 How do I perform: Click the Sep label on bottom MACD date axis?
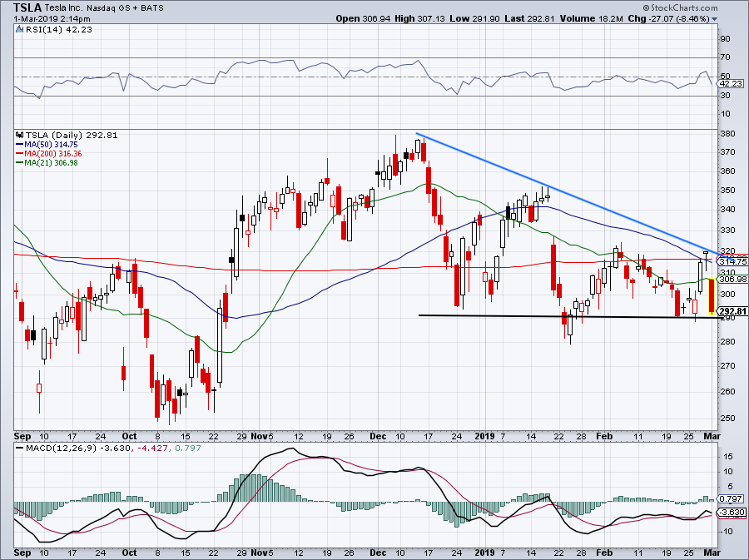pyautogui.click(x=22, y=553)
